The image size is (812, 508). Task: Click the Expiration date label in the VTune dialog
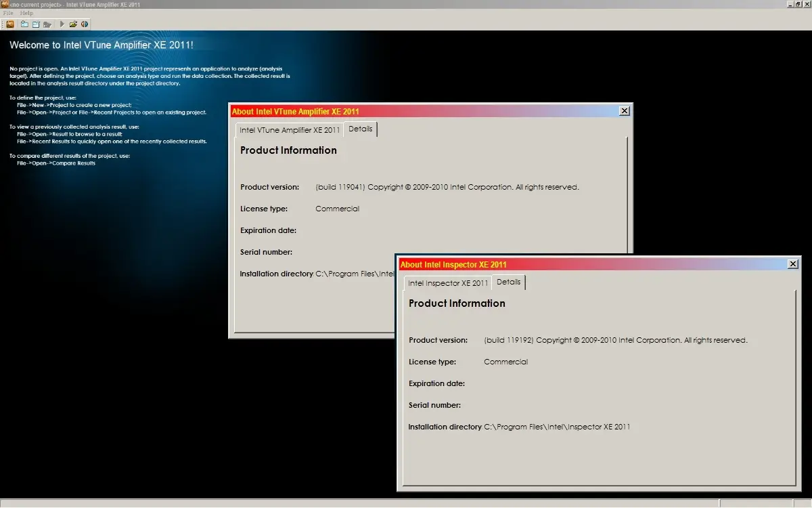click(268, 230)
